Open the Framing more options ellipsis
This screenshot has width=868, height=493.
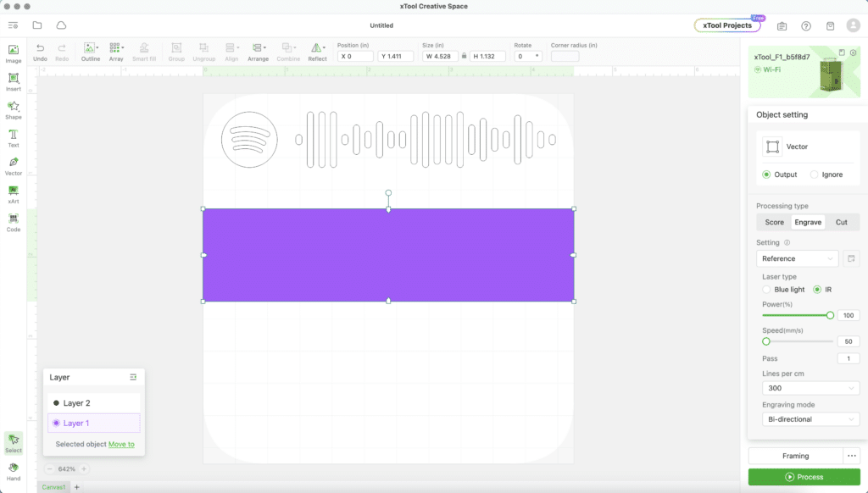[x=851, y=456]
